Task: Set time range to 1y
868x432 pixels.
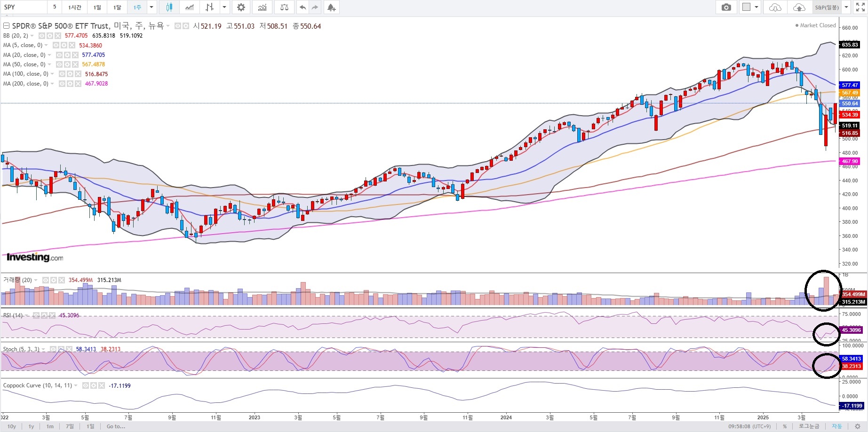Action: coord(31,426)
